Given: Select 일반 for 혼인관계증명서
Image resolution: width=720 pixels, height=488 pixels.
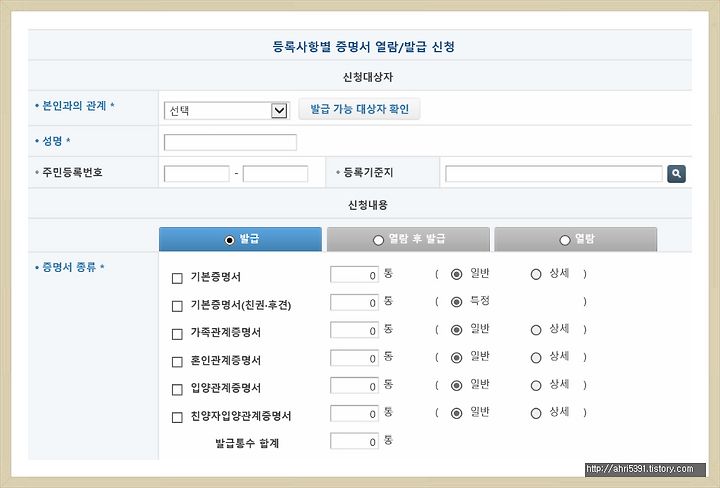Looking at the screenshot, I should 456,357.
